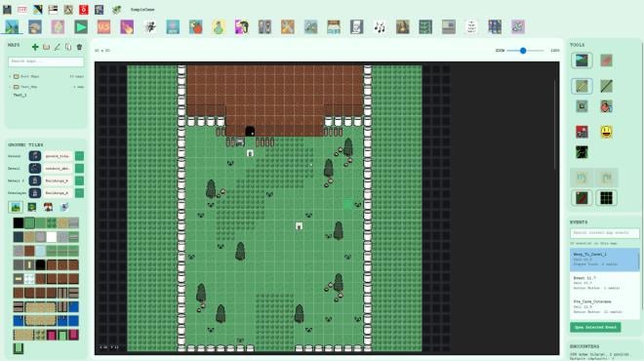
Task: Open the running figure icon
Action: pyautogui.click(x=150, y=27)
